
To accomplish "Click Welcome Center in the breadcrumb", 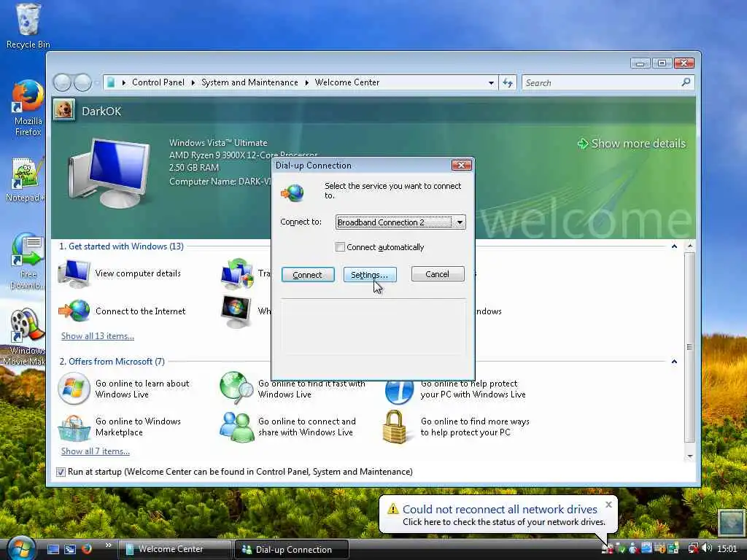I will (x=347, y=82).
